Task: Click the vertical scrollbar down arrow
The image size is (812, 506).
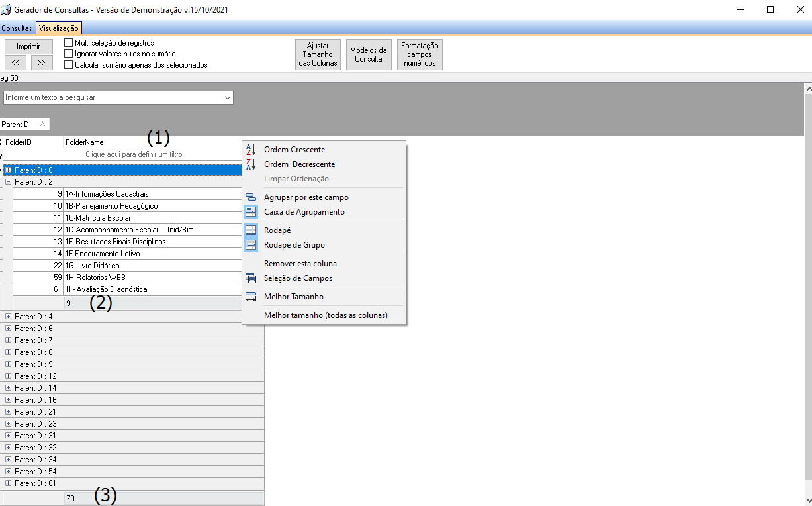Action: pos(807,500)
